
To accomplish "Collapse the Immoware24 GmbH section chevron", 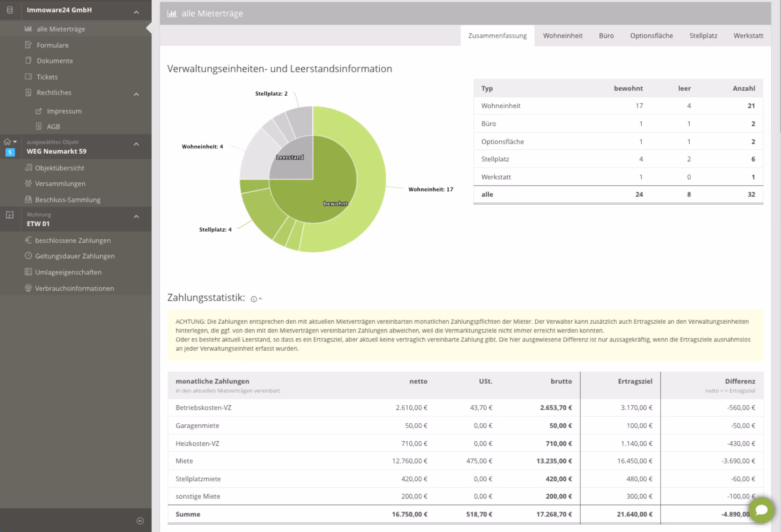I will 136,12.
